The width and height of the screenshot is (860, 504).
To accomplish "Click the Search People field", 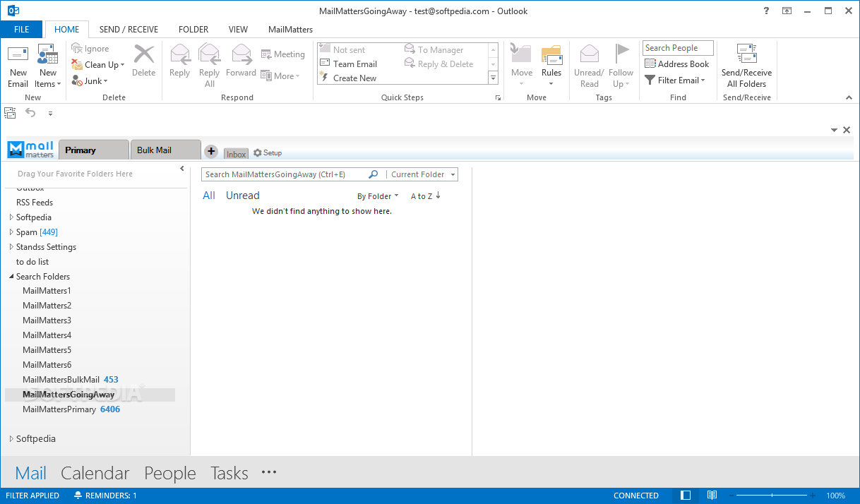I will (678, 48).
